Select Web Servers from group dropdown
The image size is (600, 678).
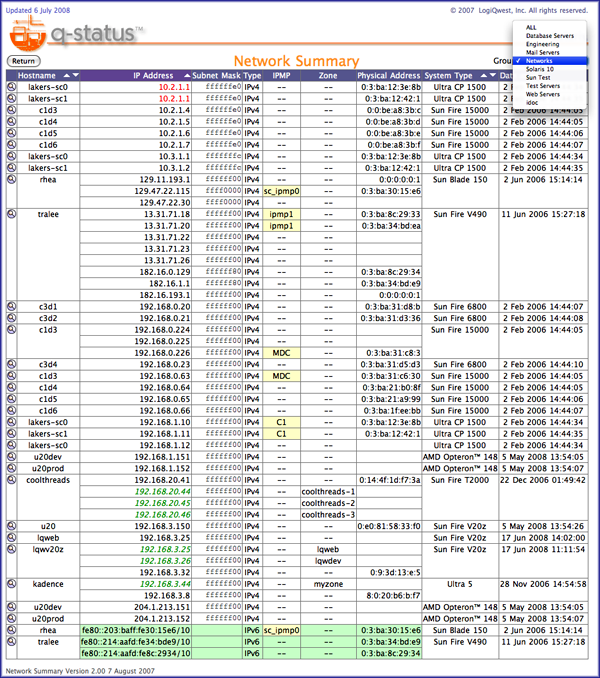pos(550,94)
